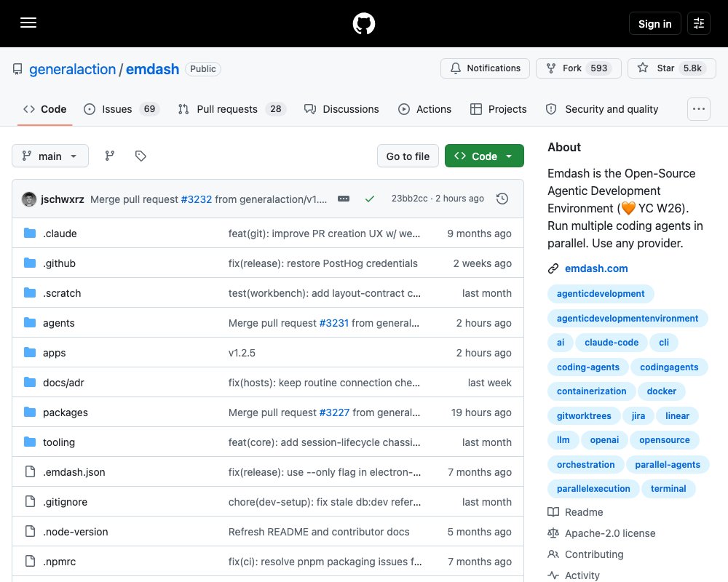Image resolution: width=728 pixels, height=582 pixels.
Task: Click the Notifications button
Action: [485, 68]
